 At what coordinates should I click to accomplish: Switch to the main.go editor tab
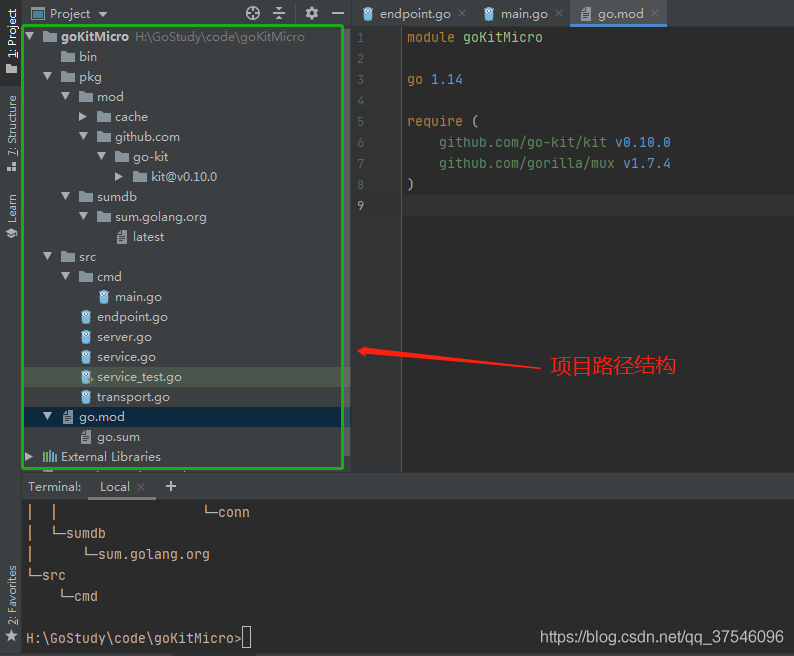[523, 14]
